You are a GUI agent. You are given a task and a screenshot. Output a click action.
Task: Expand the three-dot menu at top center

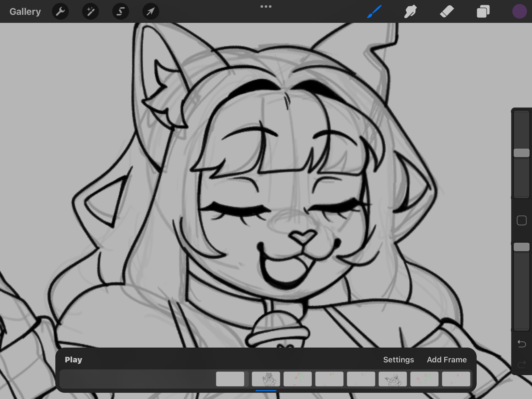266,7
